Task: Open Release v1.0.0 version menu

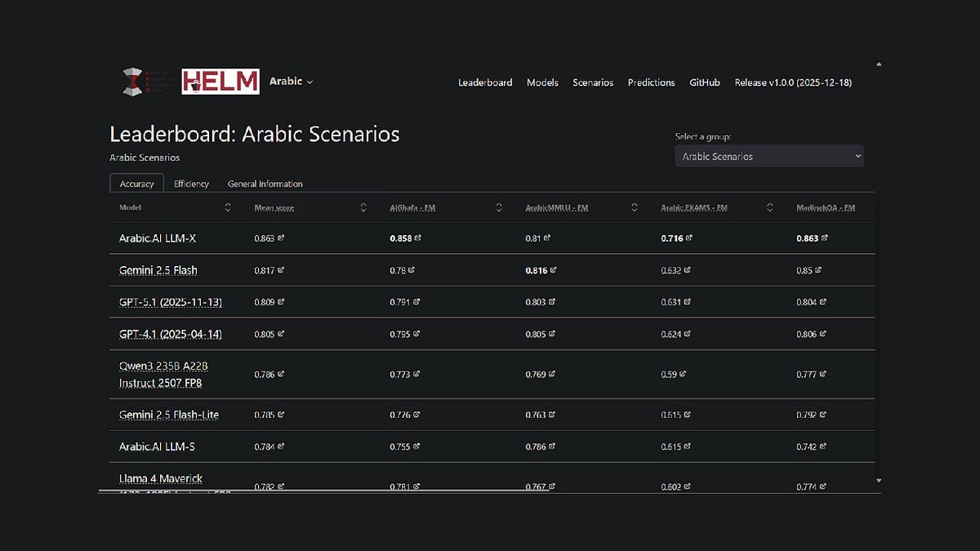Action: (793, 82)
